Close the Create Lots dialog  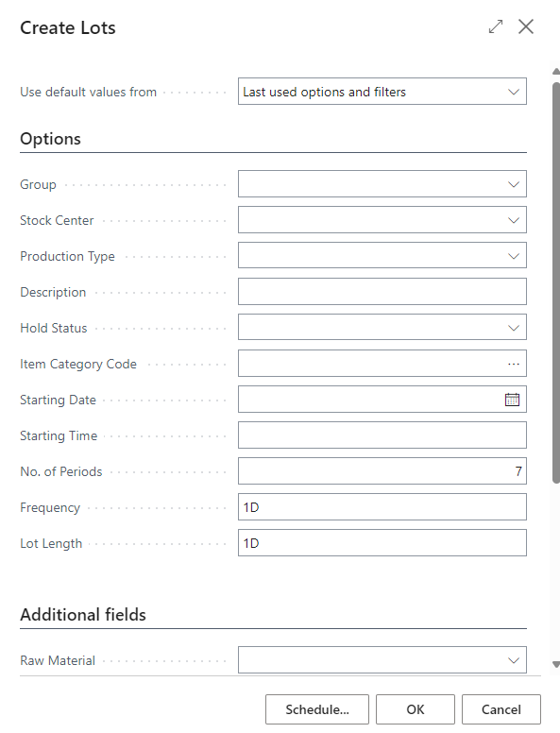(x=526, y=26)
